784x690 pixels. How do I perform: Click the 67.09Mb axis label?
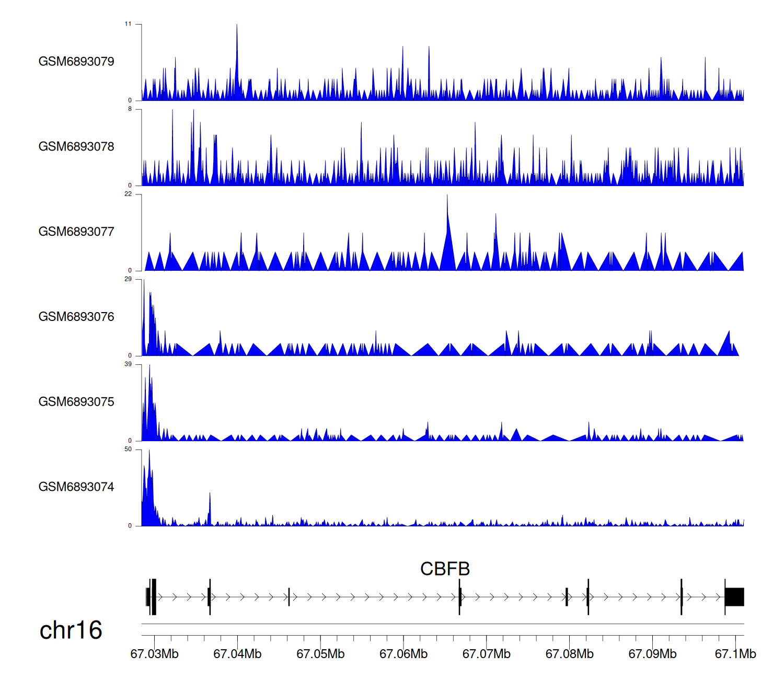tap(652, 654)
